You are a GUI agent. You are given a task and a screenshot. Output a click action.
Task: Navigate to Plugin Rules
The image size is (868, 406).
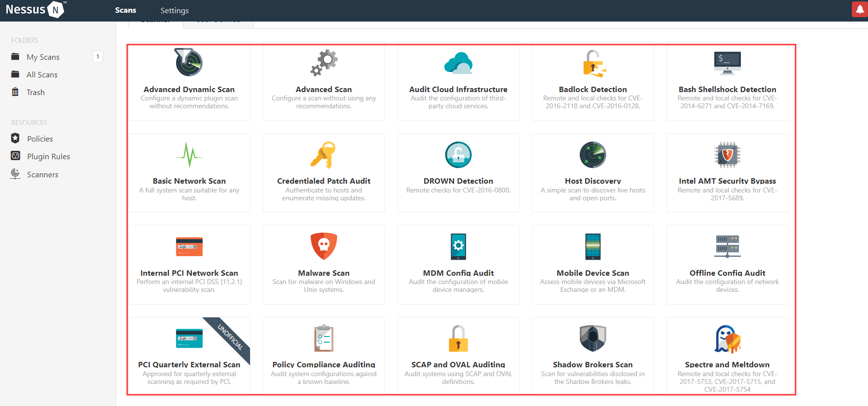point(48,157)
